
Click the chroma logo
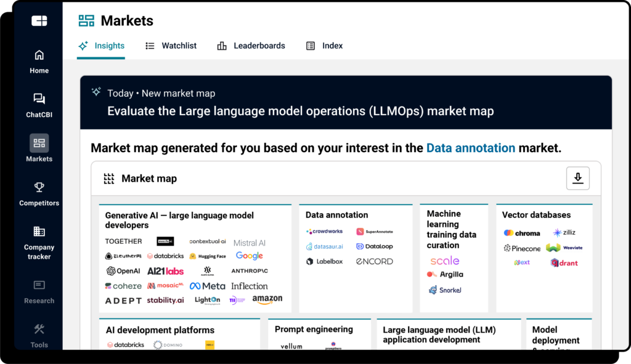click(x=521, y=233)
